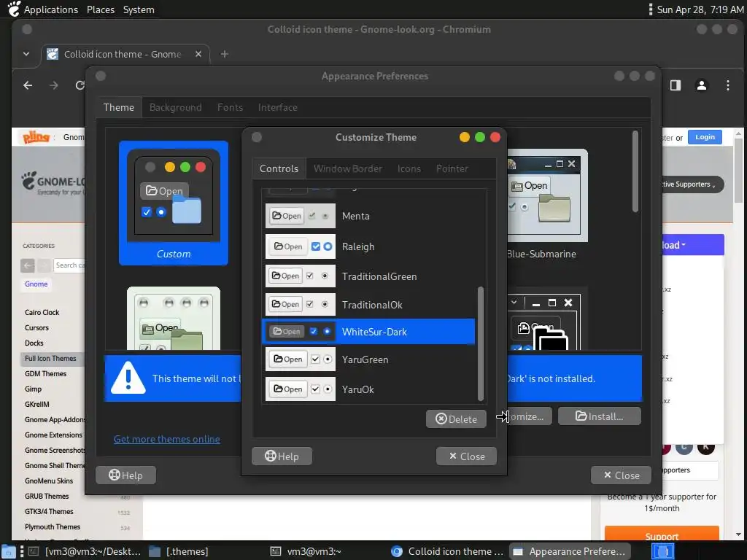Open Chromium side panel icon
This screenshot has width=747, height=560.
click(676, 85)
